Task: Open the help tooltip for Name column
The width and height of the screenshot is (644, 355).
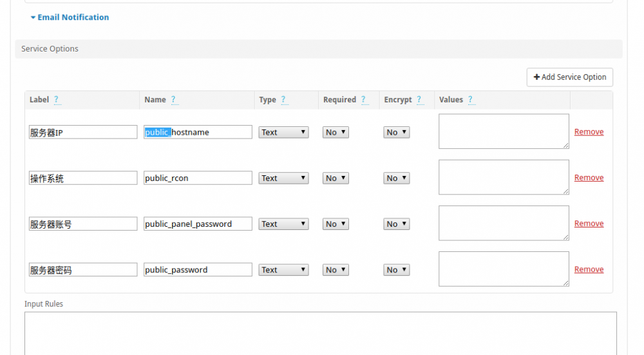Action: click(x=174, y=99)
